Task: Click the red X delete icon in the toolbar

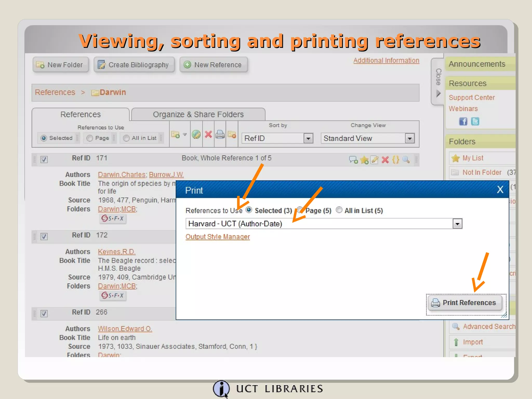Action: [208, 134]
